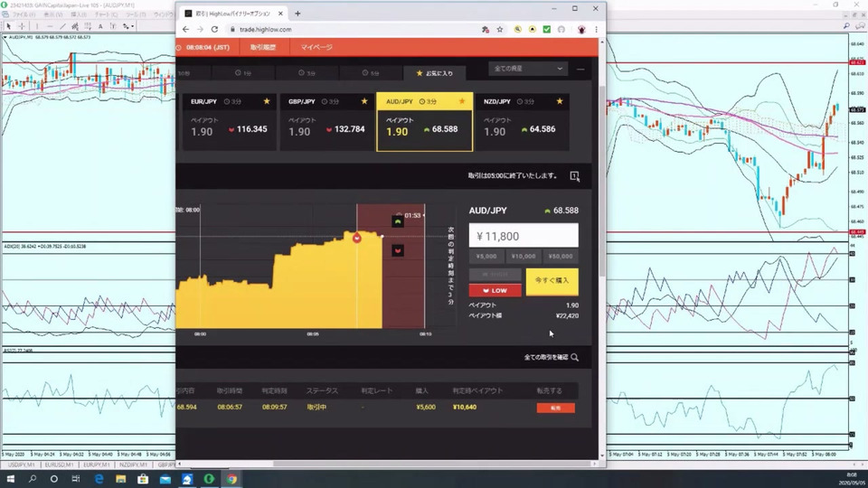Open Windows taskbar search

33,479
